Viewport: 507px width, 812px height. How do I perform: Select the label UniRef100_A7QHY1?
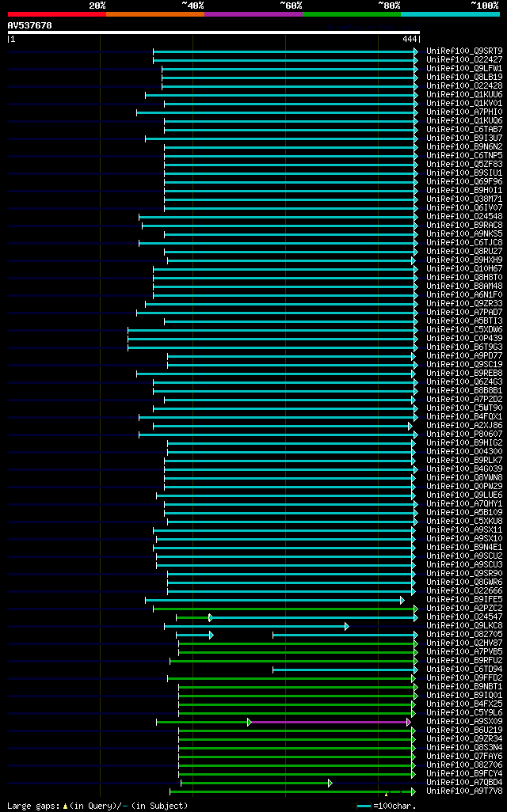coord(464,504)
